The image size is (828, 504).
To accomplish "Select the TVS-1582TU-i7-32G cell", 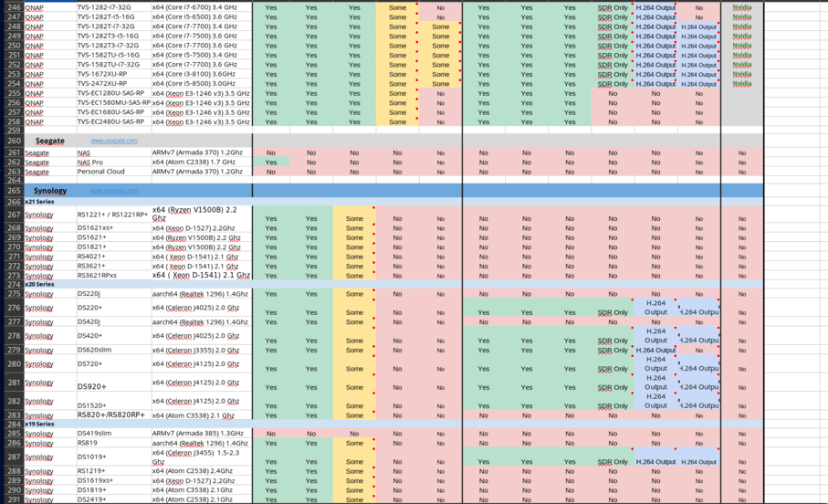I will (113, 65).
